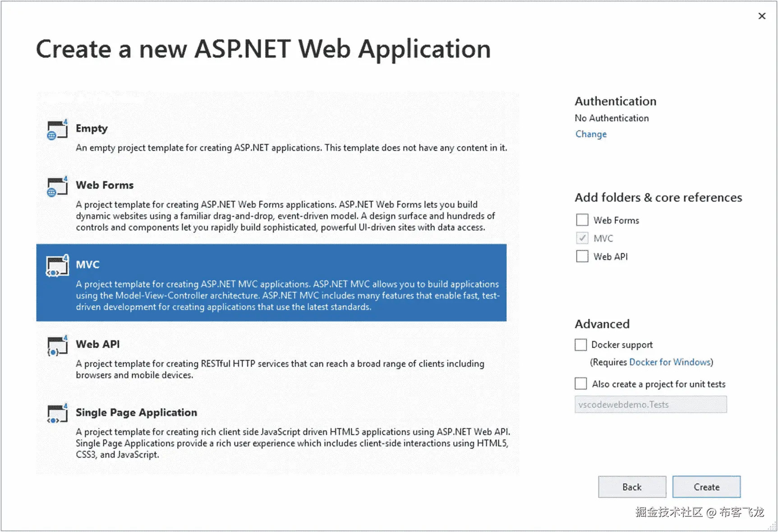Open the Docker for Windows link
The width and height of the screenshot is (778, 532).
pyautogui.click(x=670, y=362)
